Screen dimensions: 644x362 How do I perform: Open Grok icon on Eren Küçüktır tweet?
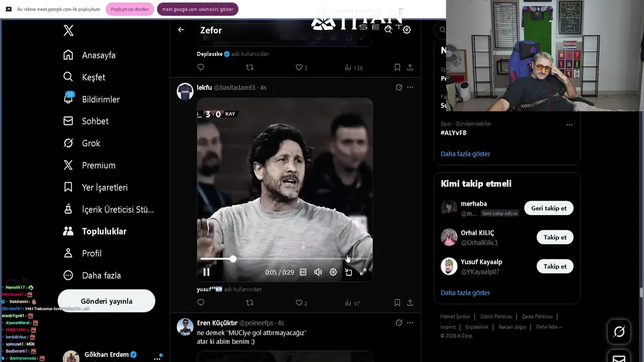point(399,323)
